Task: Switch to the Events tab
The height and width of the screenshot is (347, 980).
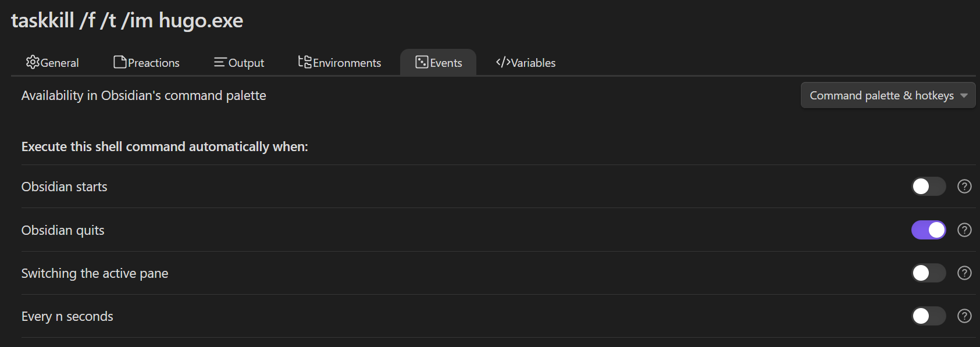Action: pos(439,63)
